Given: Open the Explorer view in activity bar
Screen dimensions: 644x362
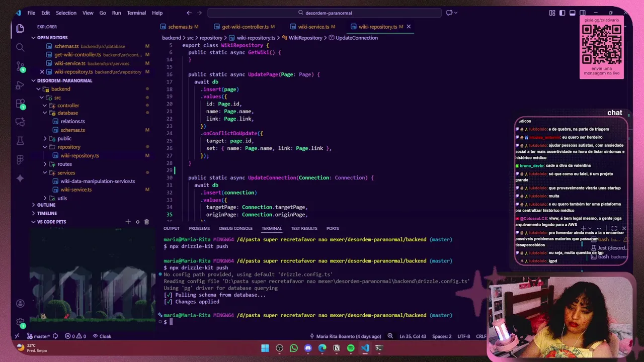Looking at the screenshot, I should [20, 29].
